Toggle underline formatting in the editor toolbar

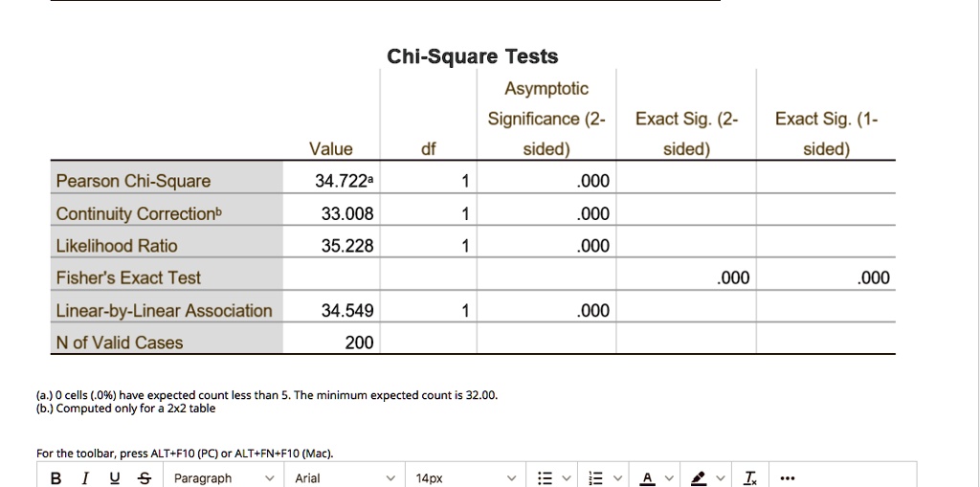(115, 478)
